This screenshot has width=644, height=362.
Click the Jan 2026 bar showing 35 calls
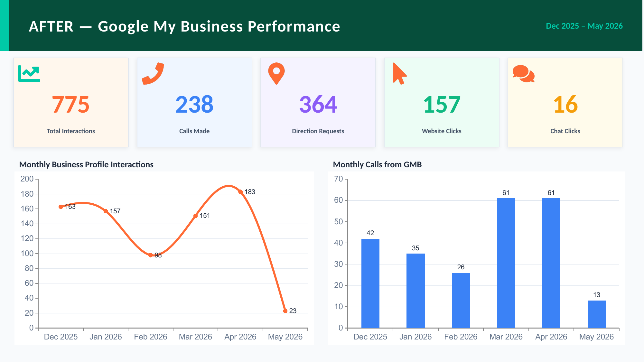(x=415, y=291)
